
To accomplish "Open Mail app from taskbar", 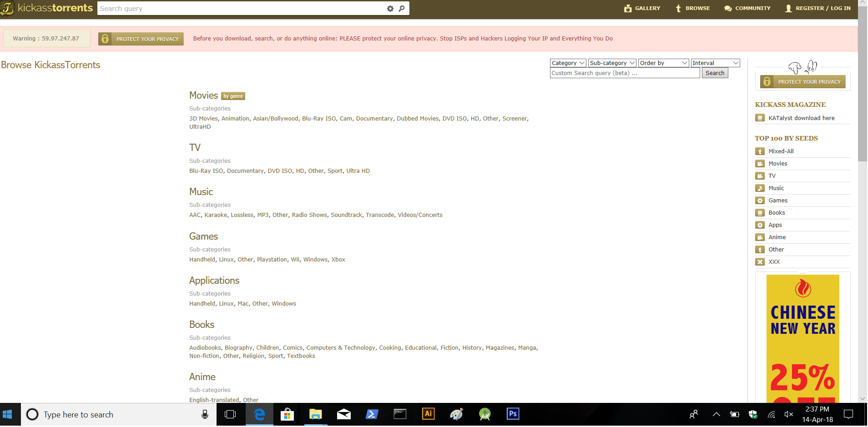I will pyautogui.click(x=343, y=415).
